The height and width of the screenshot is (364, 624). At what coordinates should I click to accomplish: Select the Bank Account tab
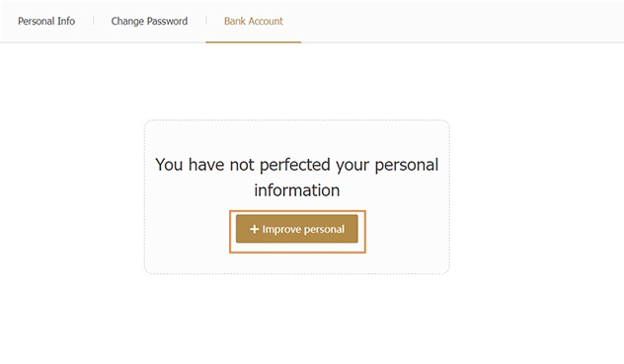[x=254, y=21]
